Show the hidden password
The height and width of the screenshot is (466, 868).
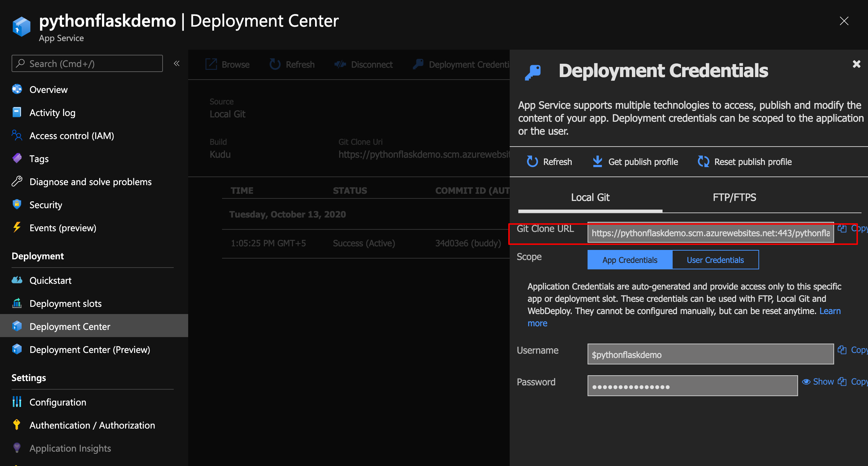(x=818, y=382)
